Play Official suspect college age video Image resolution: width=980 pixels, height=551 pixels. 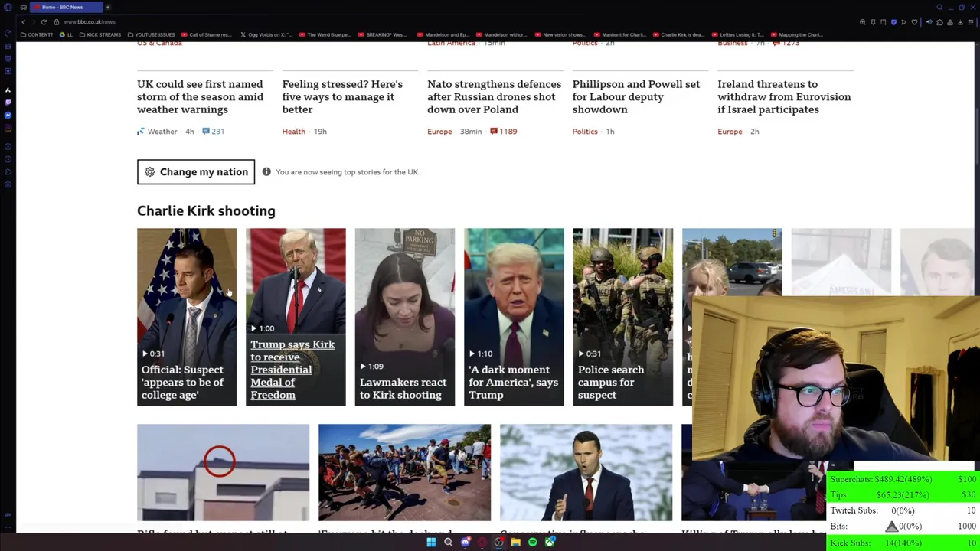point(187,317)
